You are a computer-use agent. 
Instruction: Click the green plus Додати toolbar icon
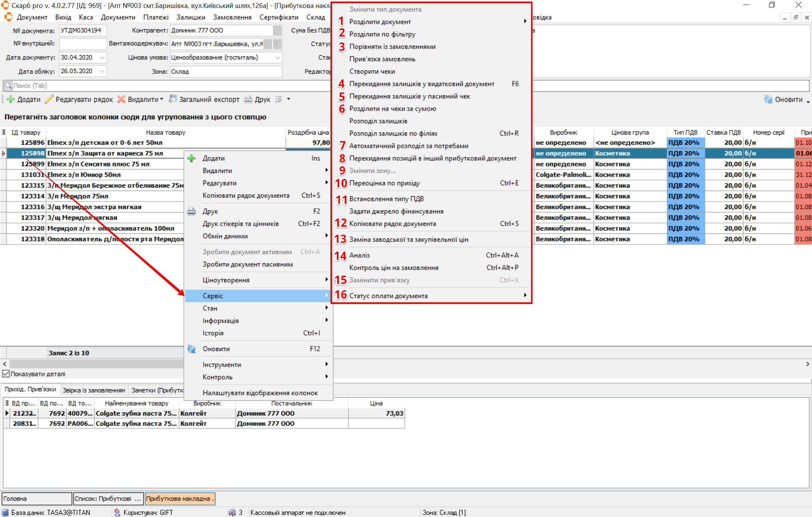pos(11,99)
